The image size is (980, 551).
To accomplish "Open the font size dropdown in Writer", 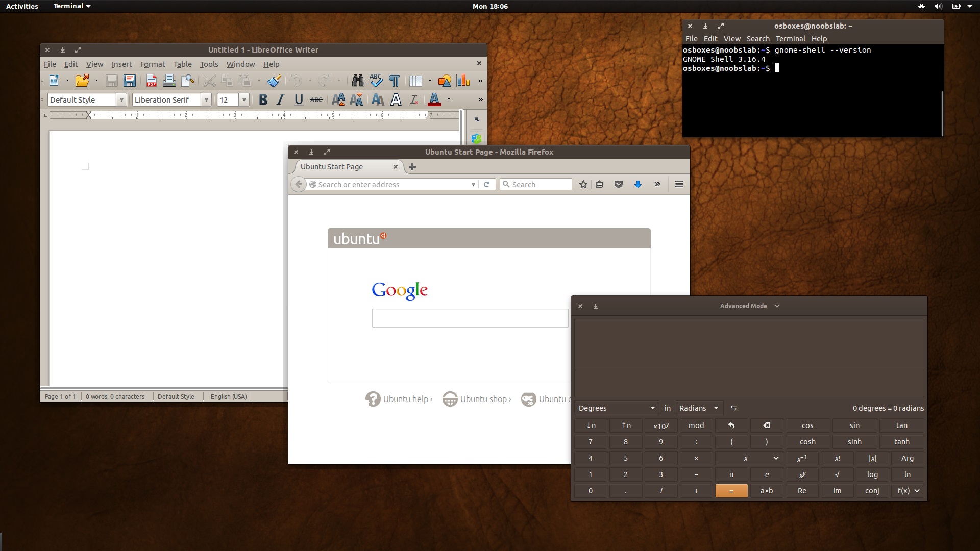I will click(244, 99).
